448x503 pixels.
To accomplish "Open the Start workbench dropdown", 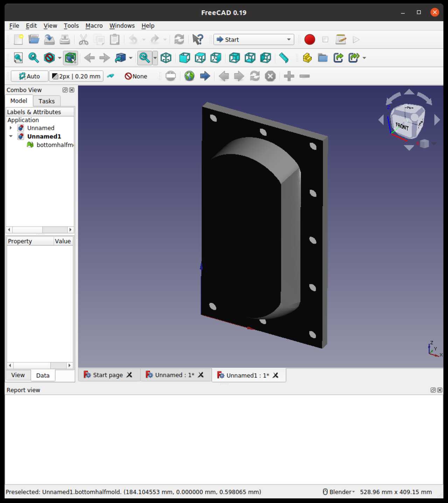I will tap(254, 40).
